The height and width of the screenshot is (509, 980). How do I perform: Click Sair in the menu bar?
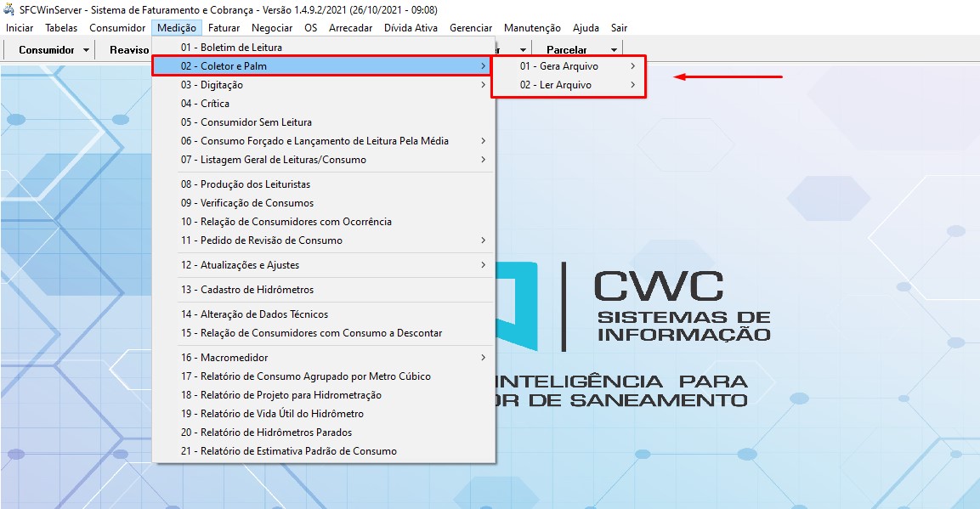(619, 28)
